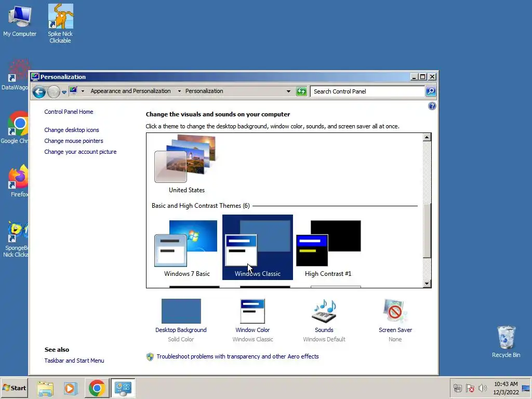This screenshot has height=399, width=532.
Task: Select the High Contrast #1 theme
Action: [328, 248]
